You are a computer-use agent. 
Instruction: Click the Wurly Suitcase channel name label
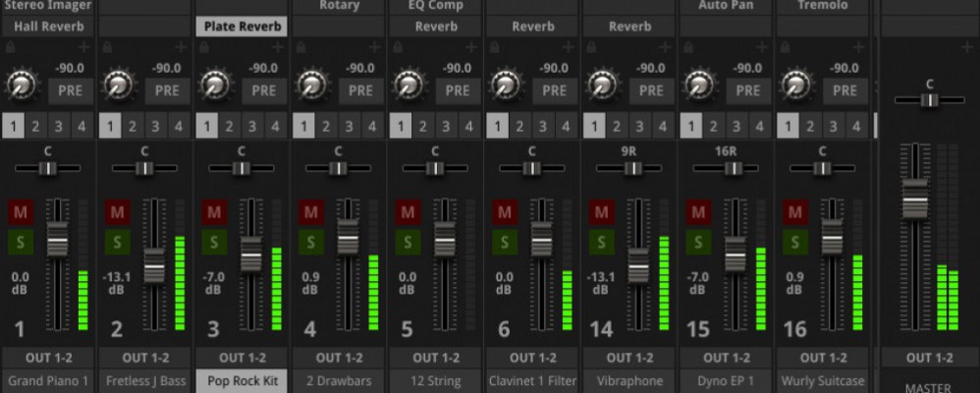pos(823,380)
